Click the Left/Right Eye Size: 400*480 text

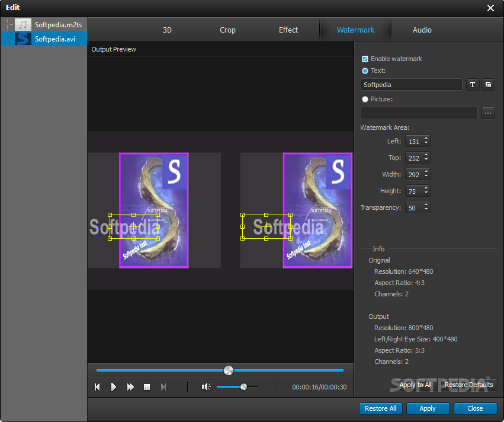(416, 339)
